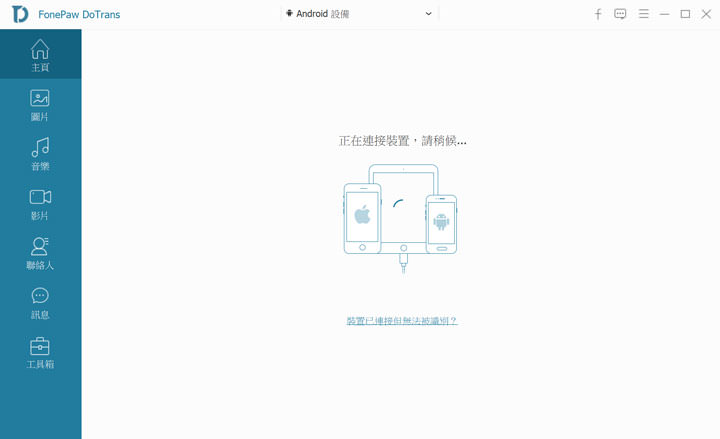This screenshot has width=720, height=439.
Task: Click the FonePaw DoTrans title text
Action: 79,15
